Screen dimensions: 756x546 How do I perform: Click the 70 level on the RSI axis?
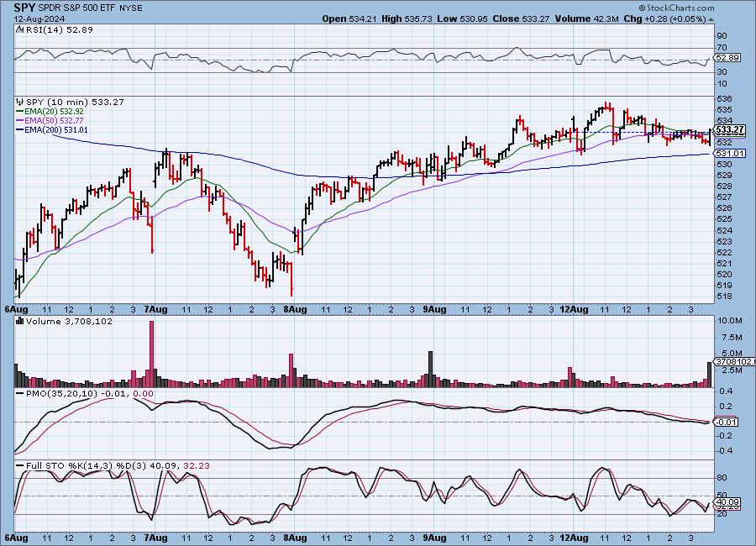[x=722, y=48]
